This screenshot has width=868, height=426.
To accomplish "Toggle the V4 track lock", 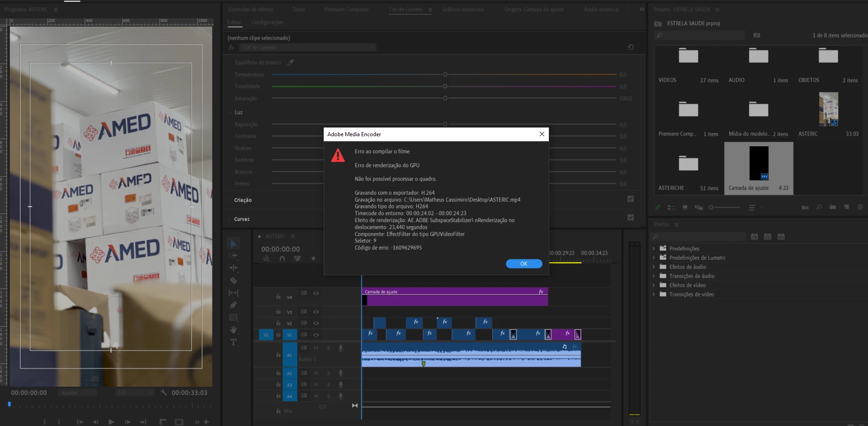I will pos(278,297).
